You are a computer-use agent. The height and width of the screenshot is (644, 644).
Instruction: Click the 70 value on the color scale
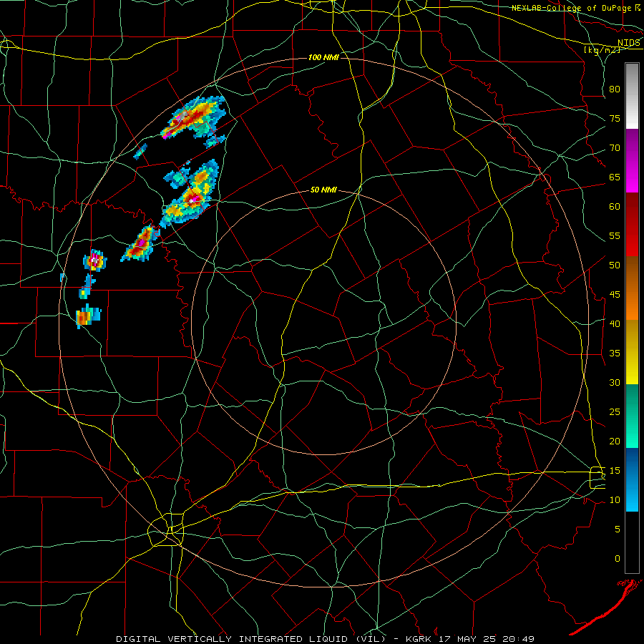tap(615, 148)
